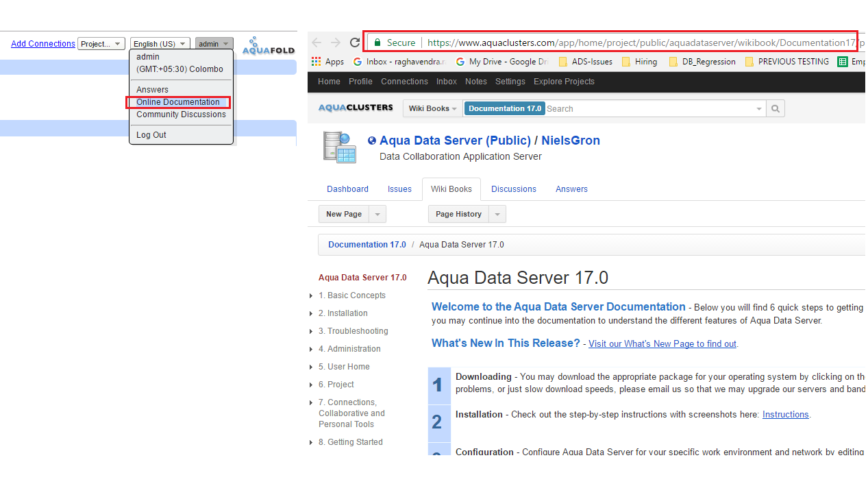Expand 3. Troubleshooting section

pyautogui.click(x=311, y=332)
